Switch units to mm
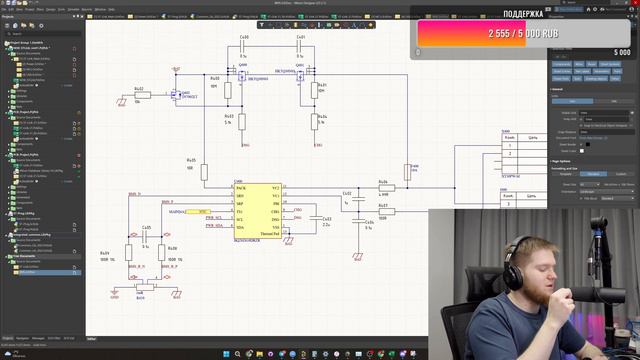The height and width of the screenshot is (360, 640). (572, 101)
